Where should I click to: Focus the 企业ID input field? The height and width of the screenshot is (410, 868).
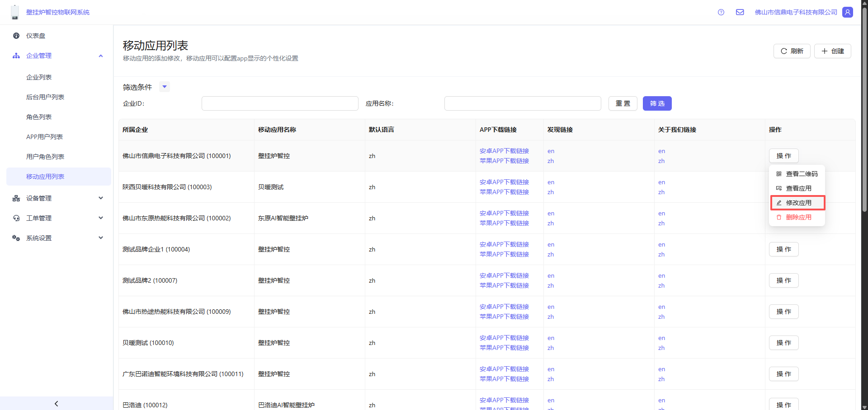click(x=280, y=103)
